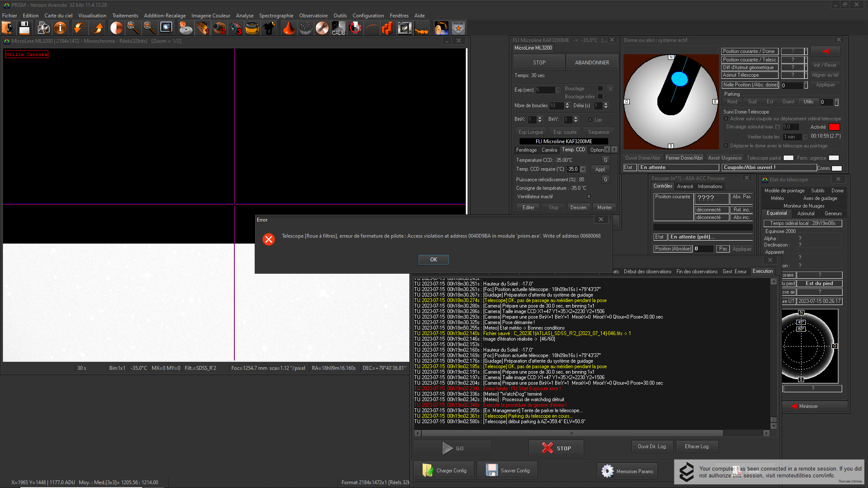Open the CALIB calibration tool icon
Viewport: 868px width, 488px height.
(338, 28)
